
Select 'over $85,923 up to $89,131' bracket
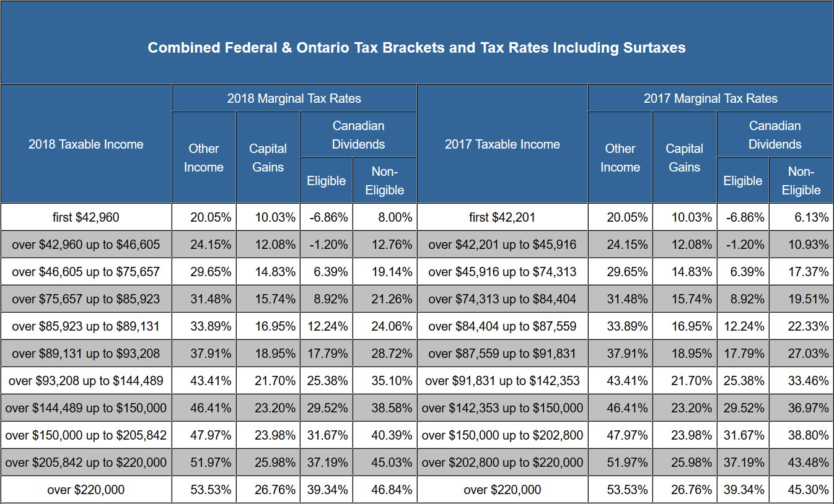(86, 326)
